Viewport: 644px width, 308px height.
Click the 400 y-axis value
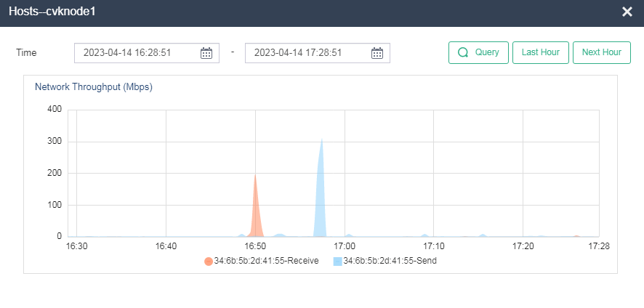pos(55,109)
